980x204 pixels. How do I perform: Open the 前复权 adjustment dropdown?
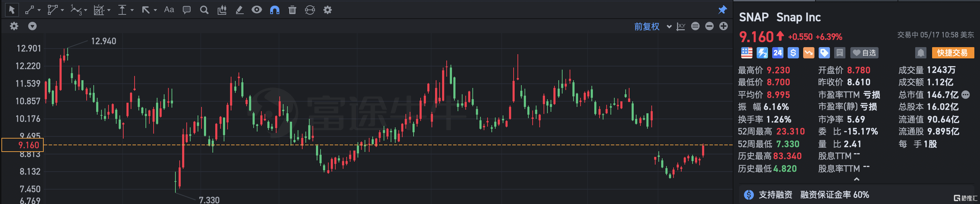(x=652, y=27)
